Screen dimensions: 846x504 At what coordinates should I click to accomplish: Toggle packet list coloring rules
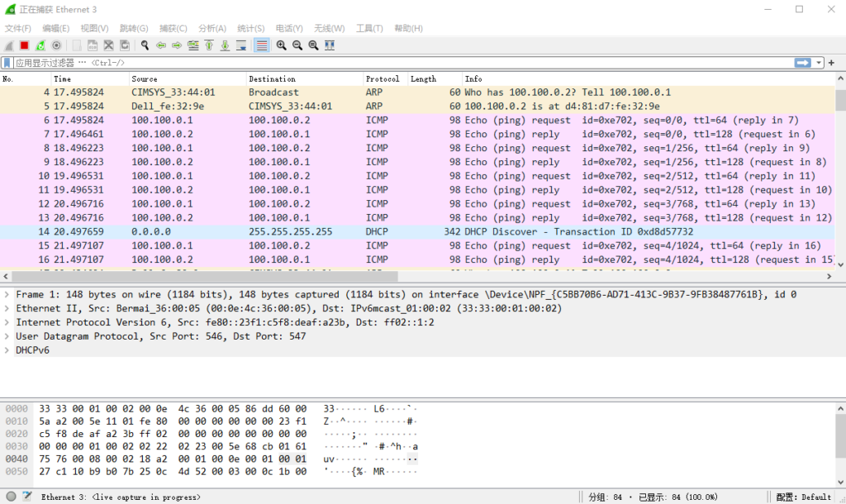262,45
